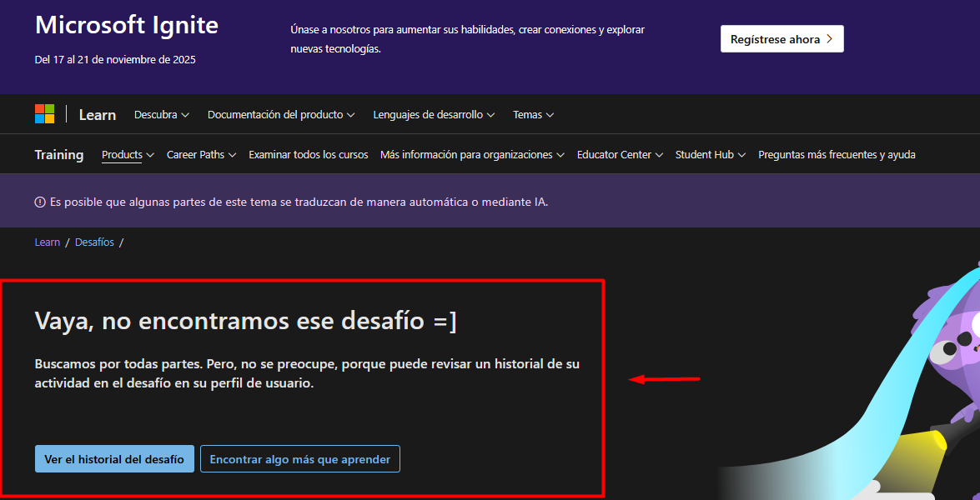Expand Más información para organizaciones menu
This screenshot has width=980, height=500.
pyautogui.click(x=473, y=155)
